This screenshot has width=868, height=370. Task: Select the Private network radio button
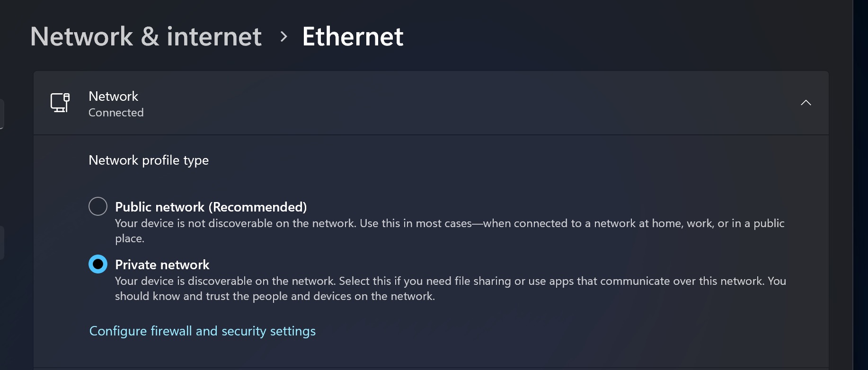pyautogui.click(x=98, y=264)
